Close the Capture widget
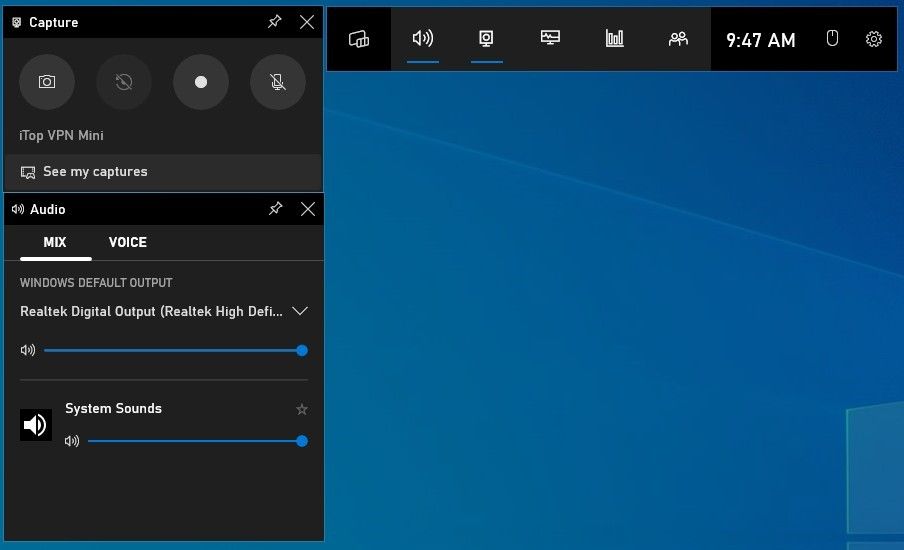Image resolution: width=904 pixels, height=550 pixels. coord(307,22)
